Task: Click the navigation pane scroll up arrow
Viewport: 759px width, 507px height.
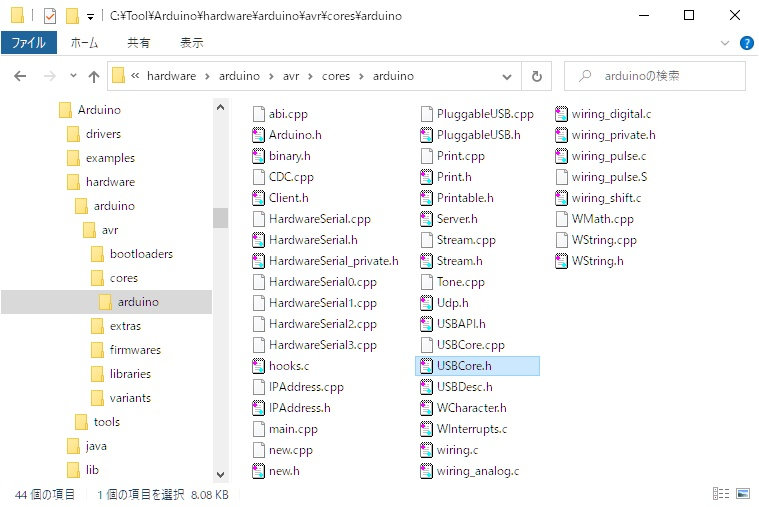Action: tap(220, 108)
